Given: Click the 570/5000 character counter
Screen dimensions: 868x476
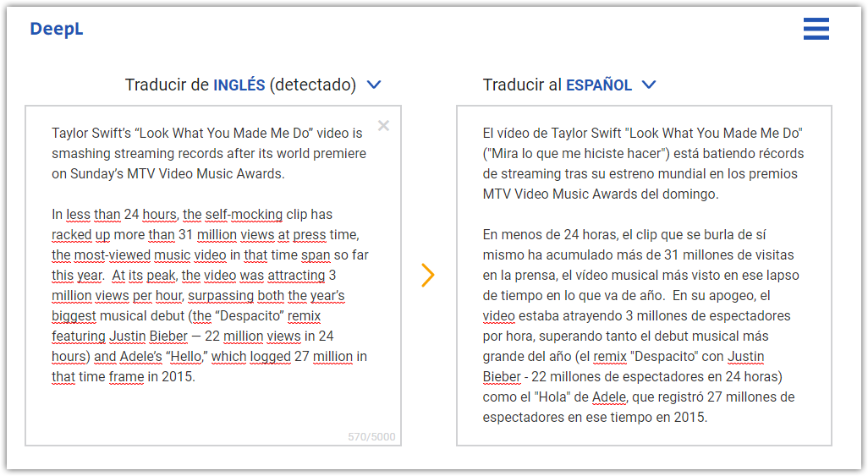Looking at the screenshot, I should (x=371, y=437).
